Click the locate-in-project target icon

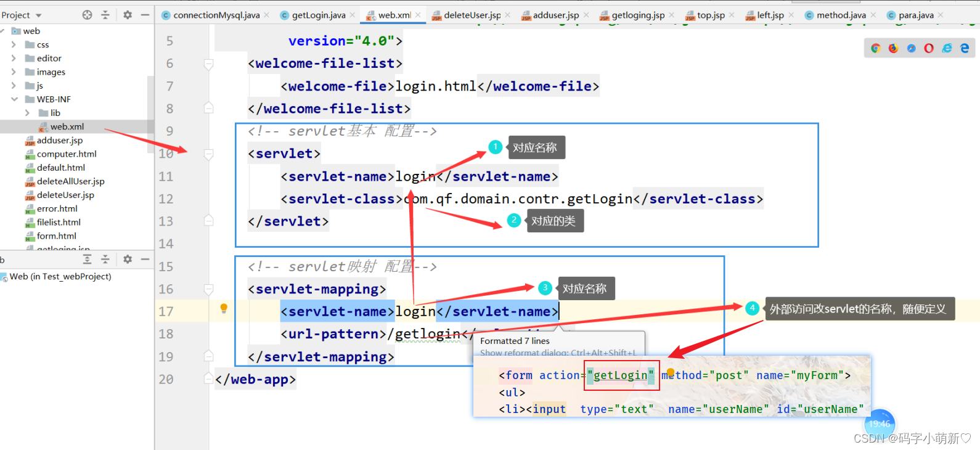pos(88,15)
